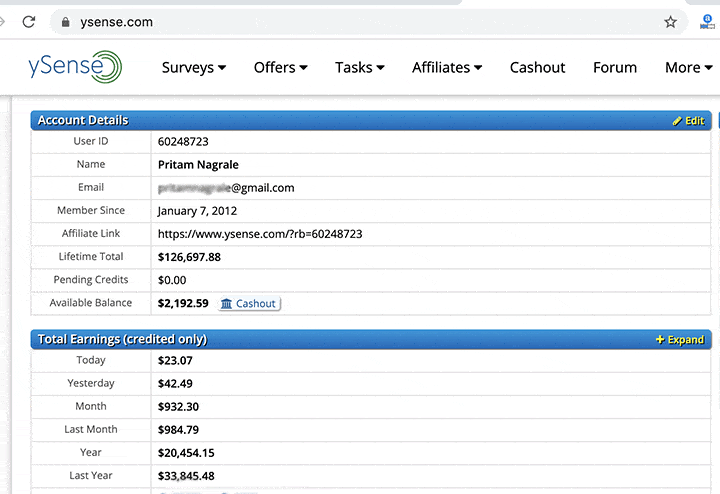
Task: Click the Lifetime Total label
Action: (x=91, y=257)
